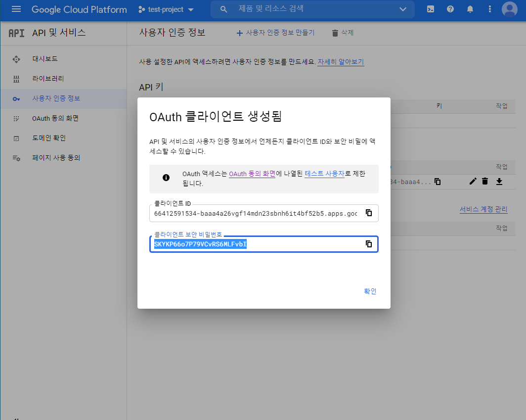This screenshot has width=526, height=420.
Task: Click the 삭제 trash button in toolbar
Action: point(343,33)
